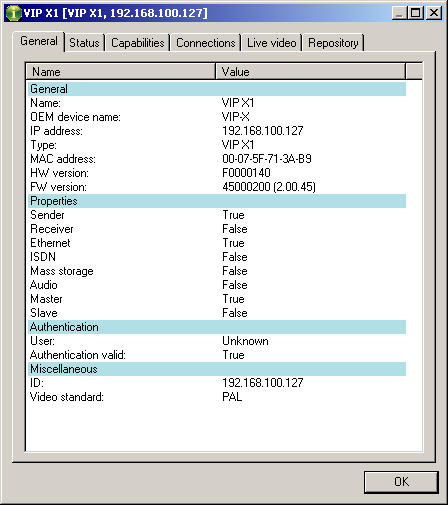Screen dimensions: 448x505
Task: Click the Master property row
Action: (217, 299)
